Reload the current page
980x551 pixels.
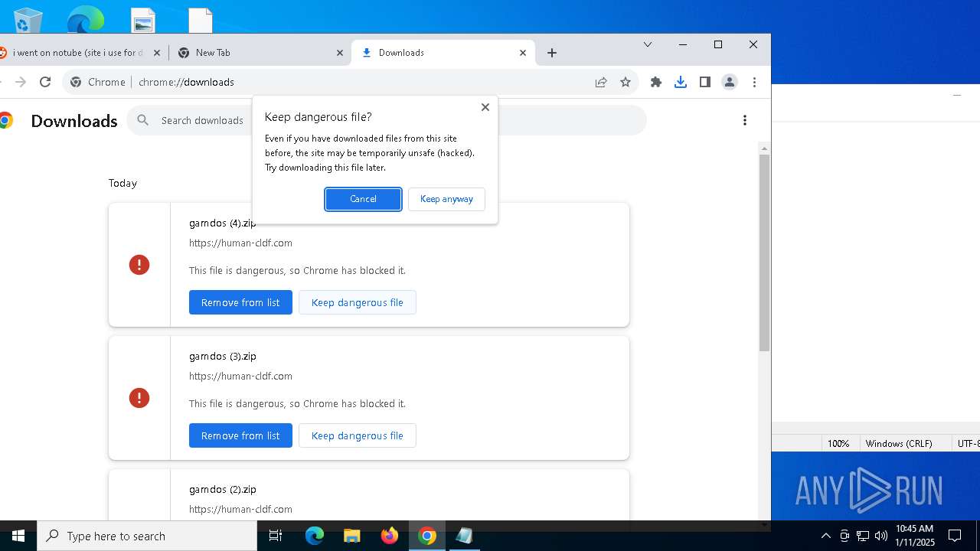click(45, 82)
